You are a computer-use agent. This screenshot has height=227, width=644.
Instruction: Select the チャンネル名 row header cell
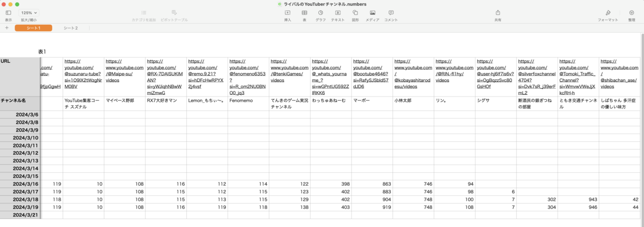(20, 104)
